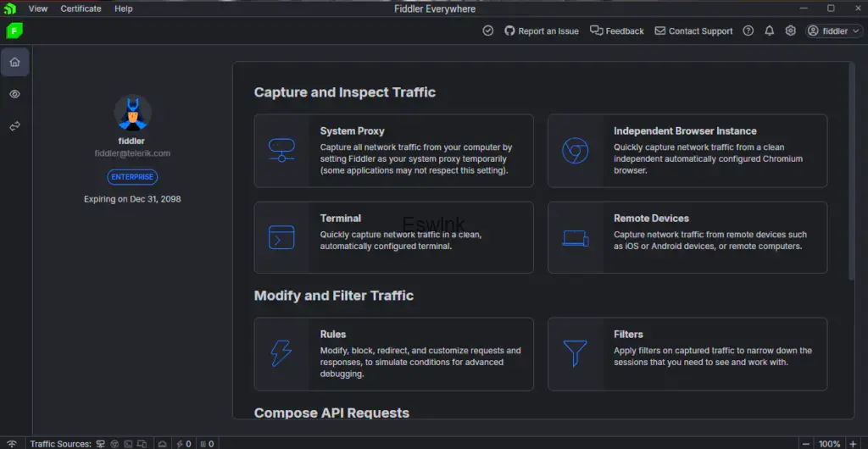Open the Composer arrows icon in sidebar
This screenshot has height=449, width=868.
pyautogui.click(x=14, y=126)
